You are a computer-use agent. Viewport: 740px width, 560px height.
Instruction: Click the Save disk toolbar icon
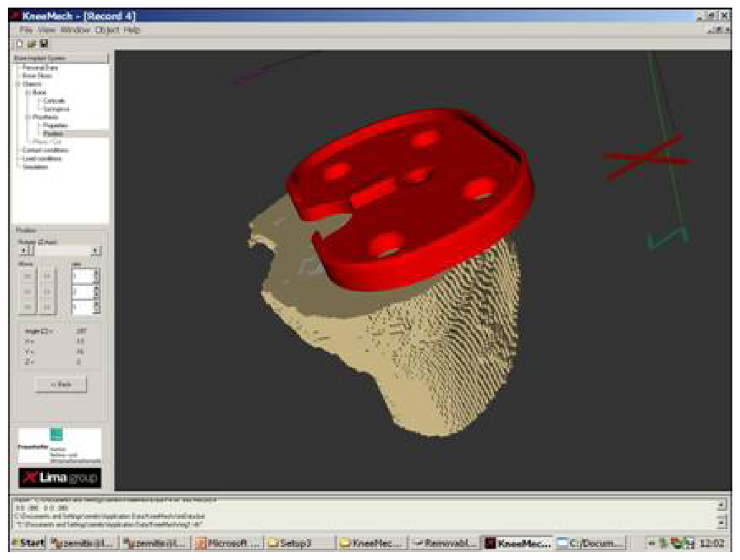(44, 44)
